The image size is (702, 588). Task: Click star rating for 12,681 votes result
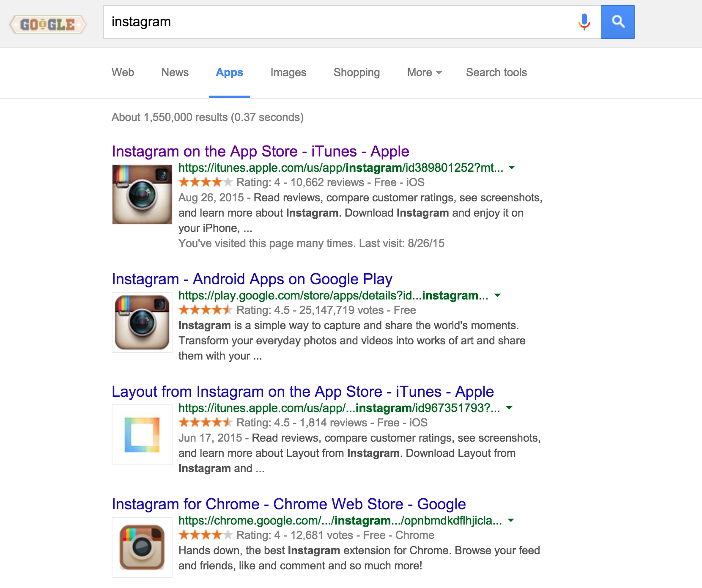[206, 535]
